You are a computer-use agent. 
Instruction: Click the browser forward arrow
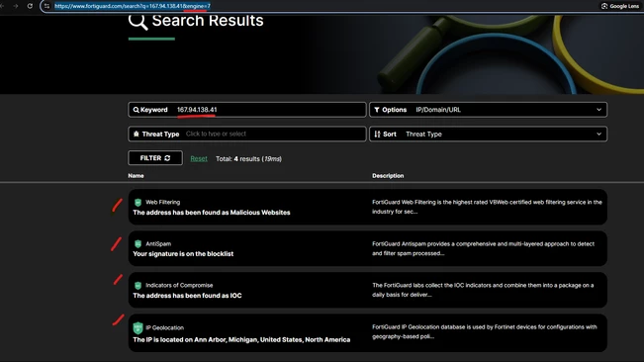(16, 6)
